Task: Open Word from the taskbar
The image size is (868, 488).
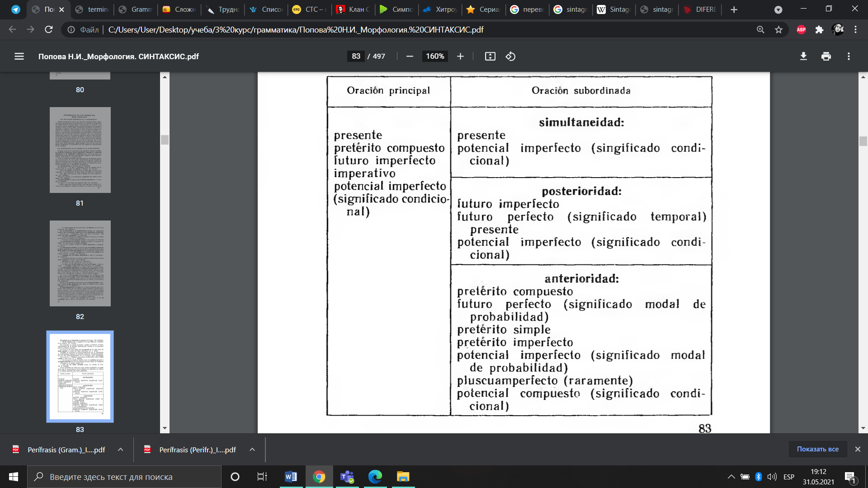Action: [291, 477]
